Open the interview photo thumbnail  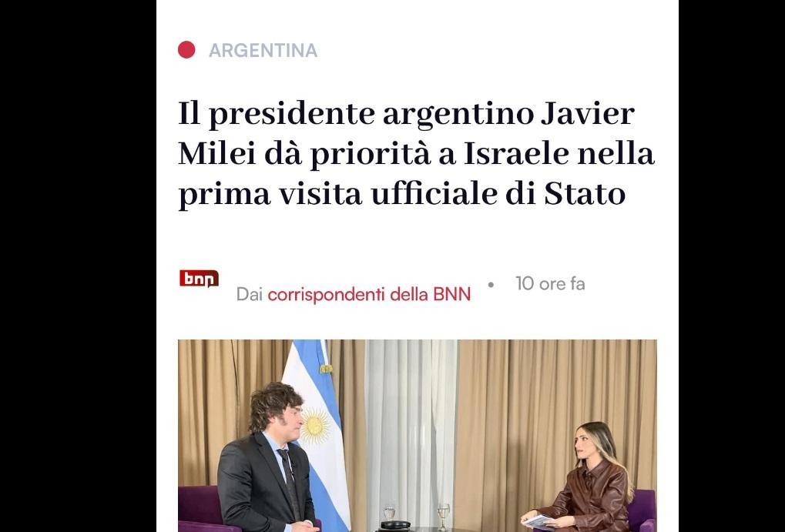point(418,436)
